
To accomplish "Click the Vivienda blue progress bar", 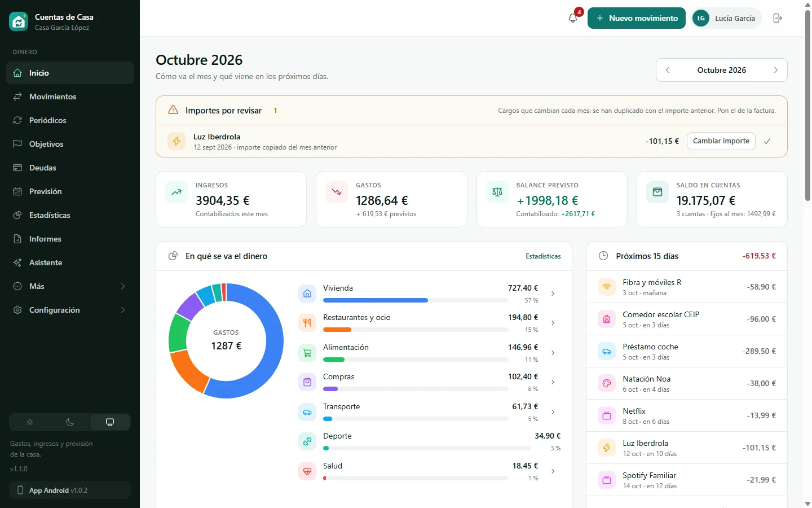I will pyautogui.click(x=376, y=300).
